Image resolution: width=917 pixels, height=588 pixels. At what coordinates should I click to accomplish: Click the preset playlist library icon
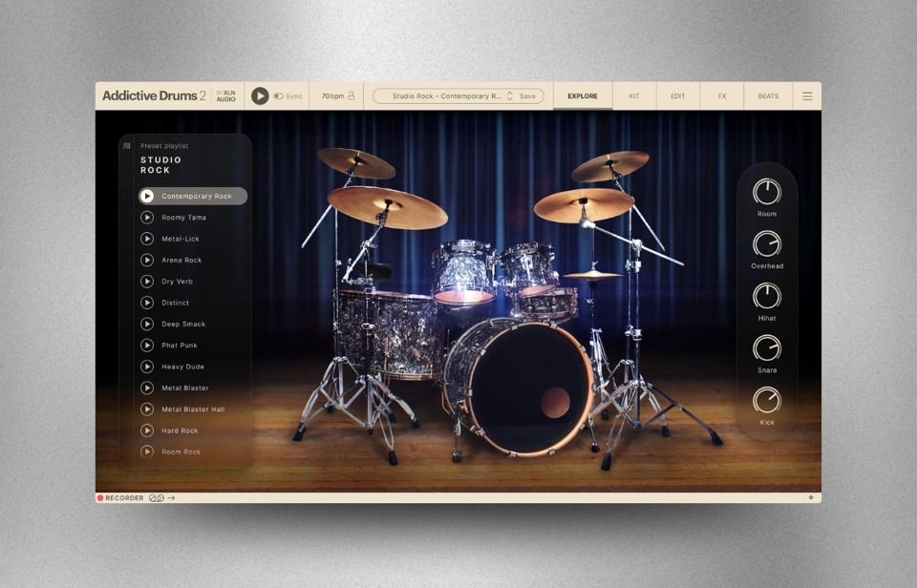127,145
